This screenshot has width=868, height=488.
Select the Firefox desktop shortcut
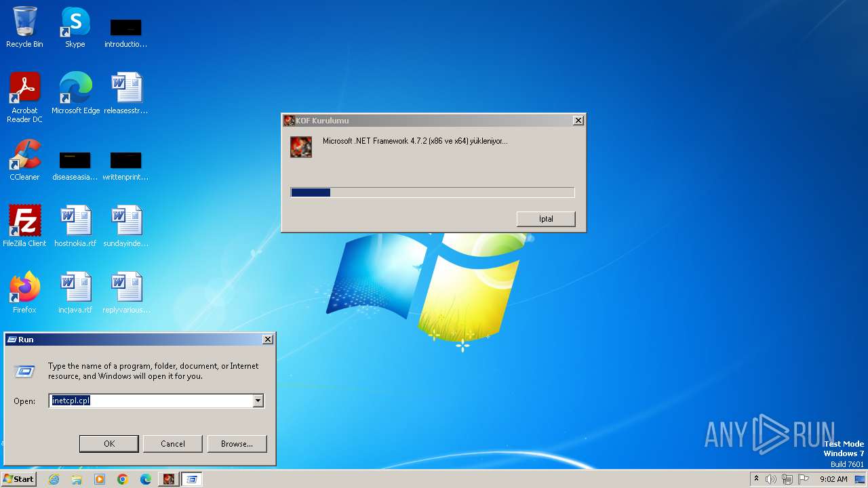click(x=24, y=293)
